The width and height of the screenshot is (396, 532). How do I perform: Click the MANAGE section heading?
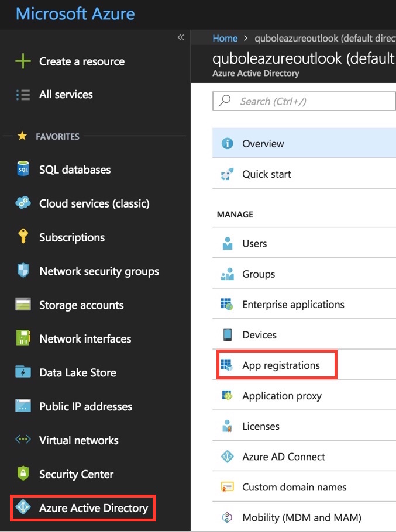[235, 215]
